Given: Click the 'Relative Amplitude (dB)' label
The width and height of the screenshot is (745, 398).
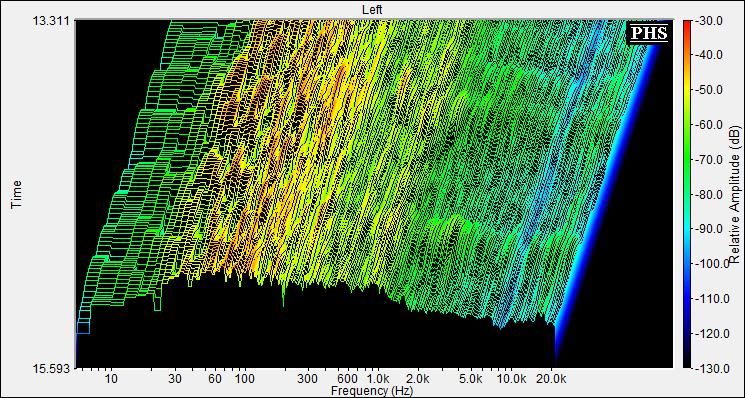Looking at the screenshot, I should (x=736, y=195).
